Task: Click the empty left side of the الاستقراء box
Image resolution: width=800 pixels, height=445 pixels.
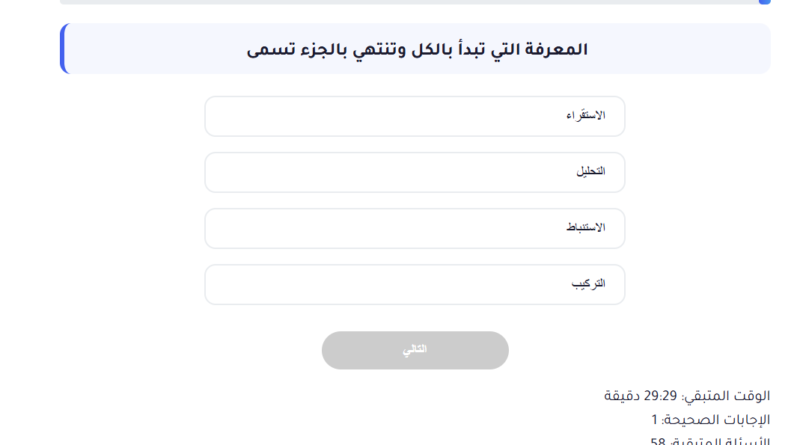Action: [300, 116]
